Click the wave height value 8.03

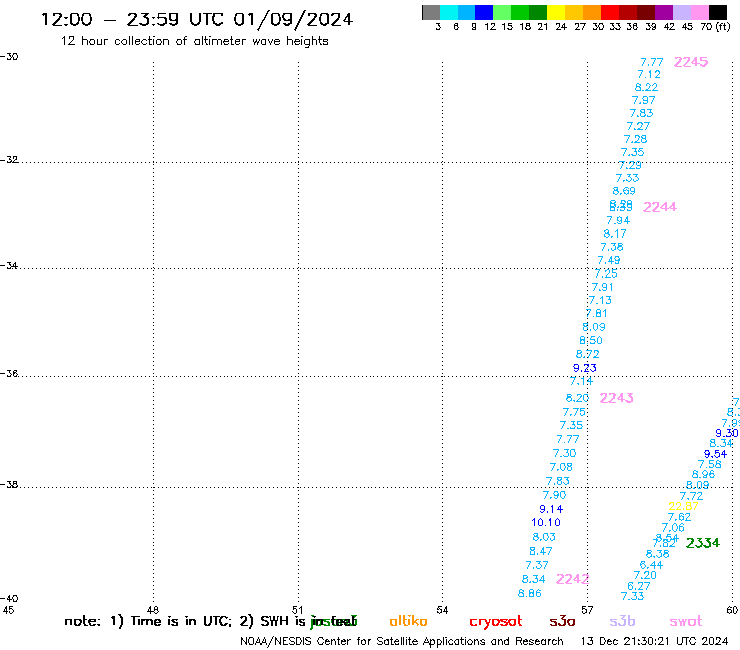[x=544, y=537]
